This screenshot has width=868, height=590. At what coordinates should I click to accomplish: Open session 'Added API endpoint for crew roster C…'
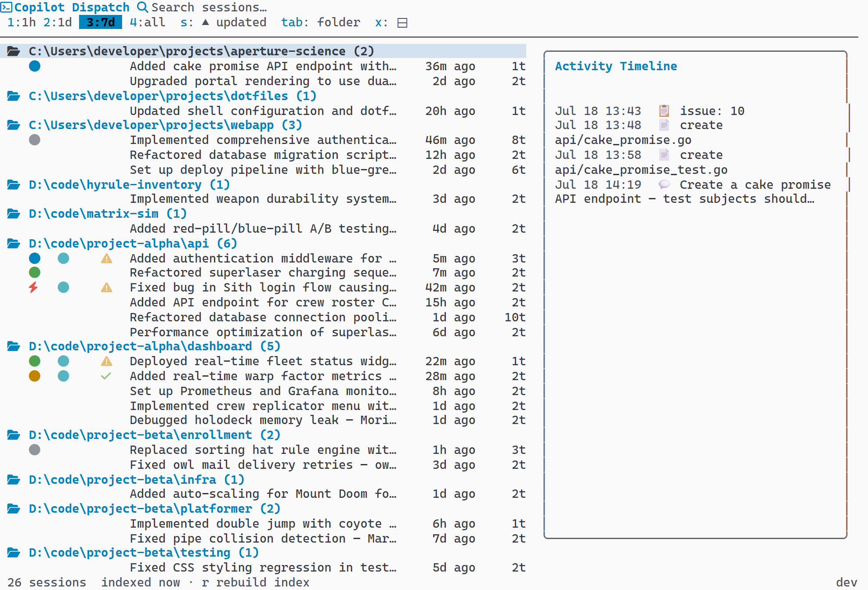[x=263, y=302]
